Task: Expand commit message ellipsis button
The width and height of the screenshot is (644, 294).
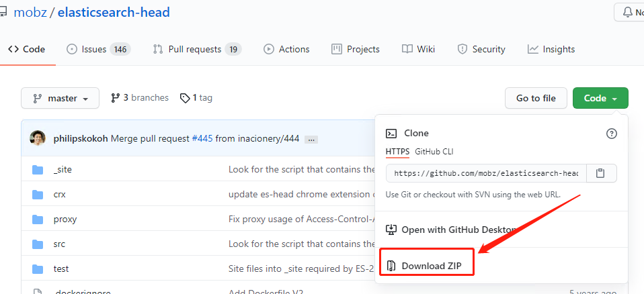Action: [311, 140]
